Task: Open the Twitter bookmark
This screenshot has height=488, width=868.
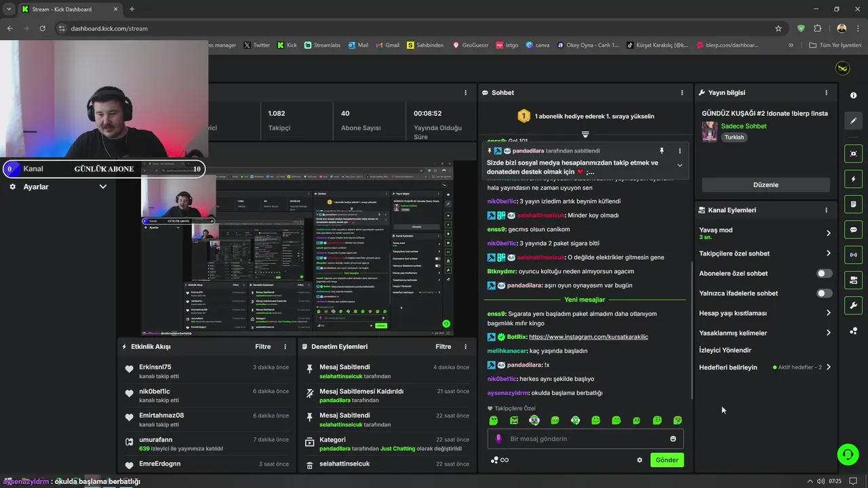Action: [x=256, y=45]
